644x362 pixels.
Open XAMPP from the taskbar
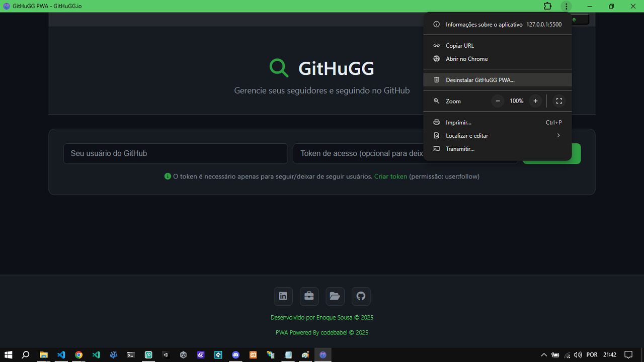(x=254, y=354)
